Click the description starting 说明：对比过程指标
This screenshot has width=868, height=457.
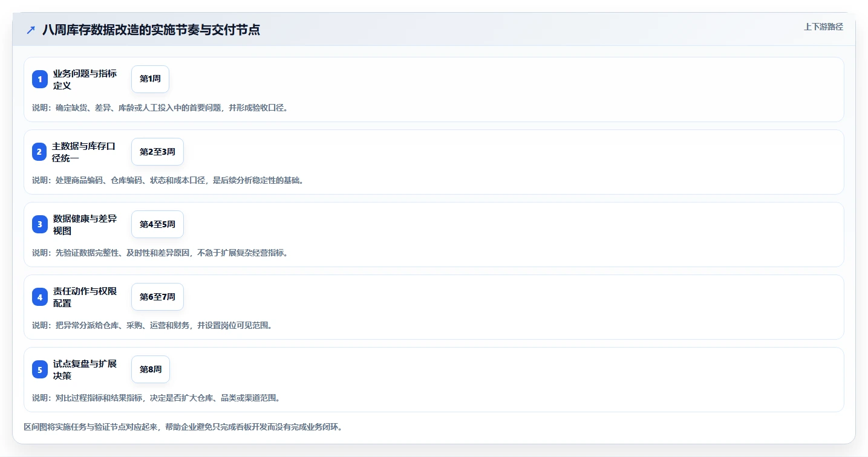pyautogui.click(x=156, y=398)
